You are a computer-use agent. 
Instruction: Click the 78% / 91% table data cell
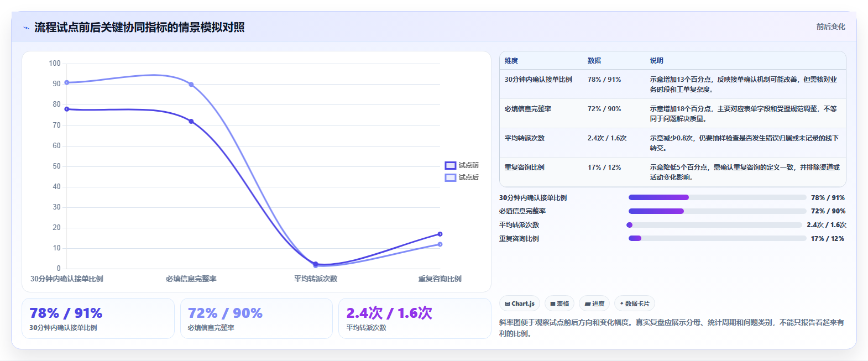coord(604,80)
